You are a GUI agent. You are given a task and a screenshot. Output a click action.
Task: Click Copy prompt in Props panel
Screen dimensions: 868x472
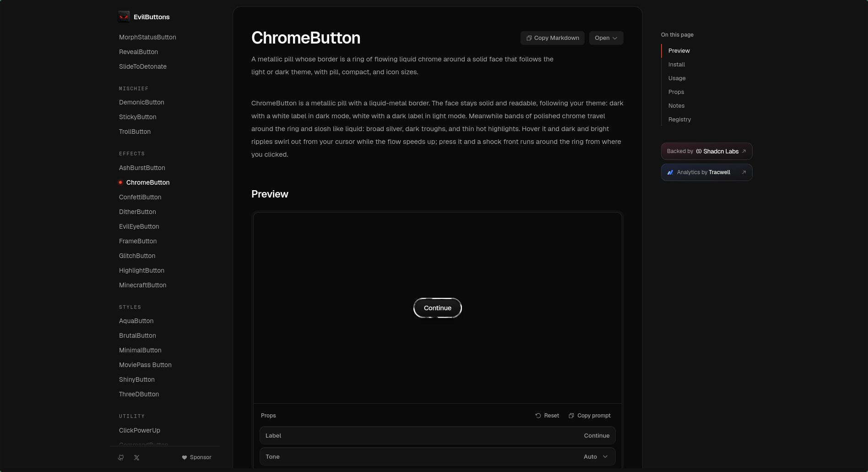tap(590, 416)
